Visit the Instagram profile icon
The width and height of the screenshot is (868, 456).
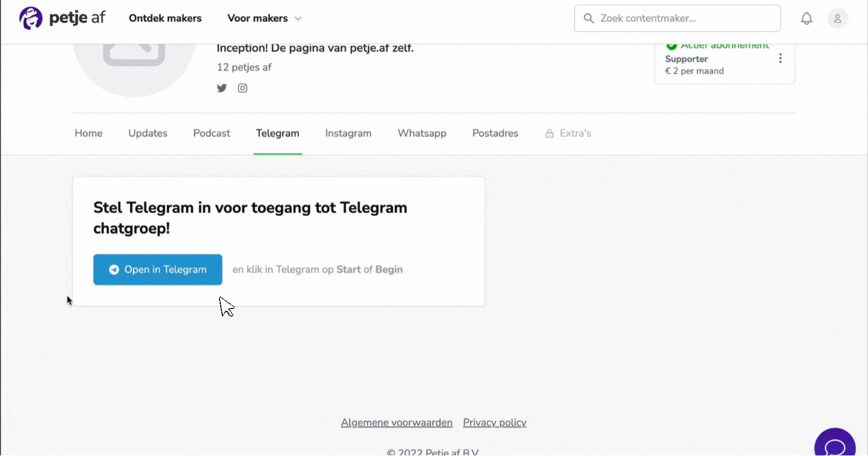pos(242,88)
